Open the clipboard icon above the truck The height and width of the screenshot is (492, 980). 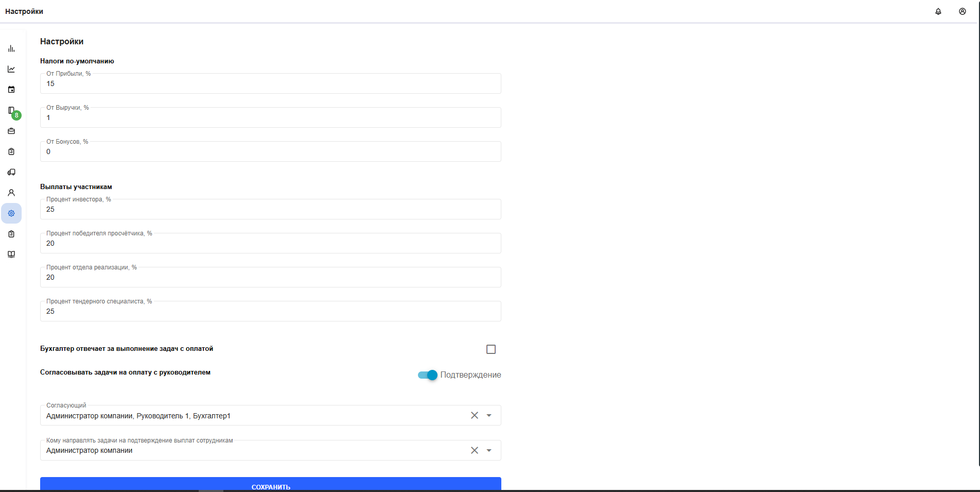tap(11, 151)
